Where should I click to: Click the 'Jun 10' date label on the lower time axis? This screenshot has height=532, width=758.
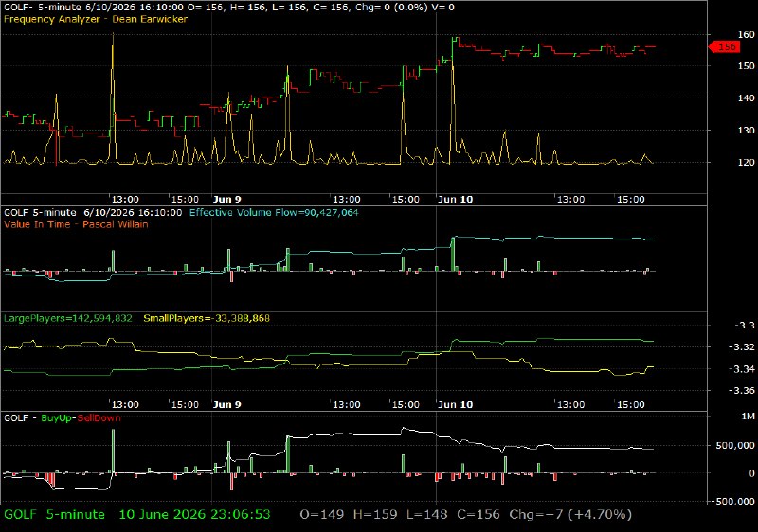455,404
